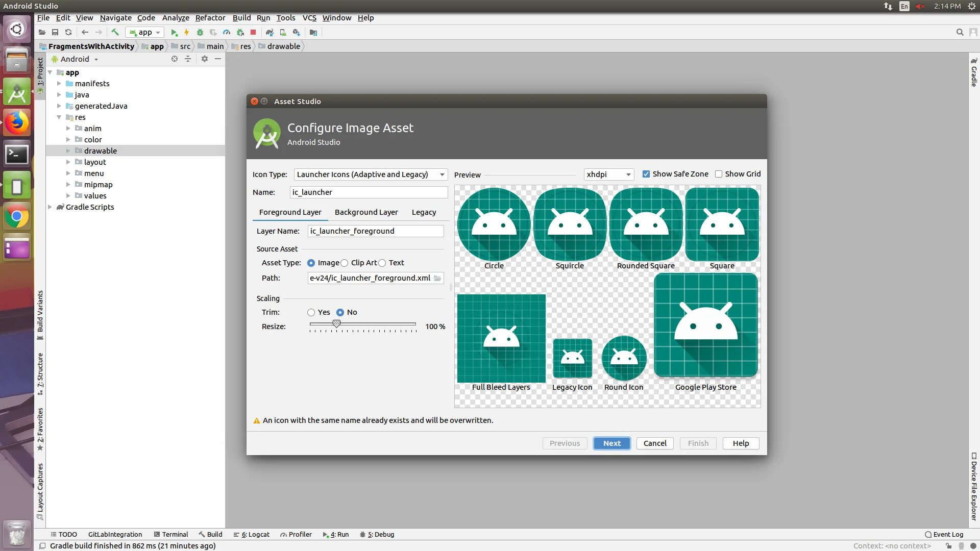Click in the Layer Name field
This screenshot has width=980, height=551.
tap(376, 231)
